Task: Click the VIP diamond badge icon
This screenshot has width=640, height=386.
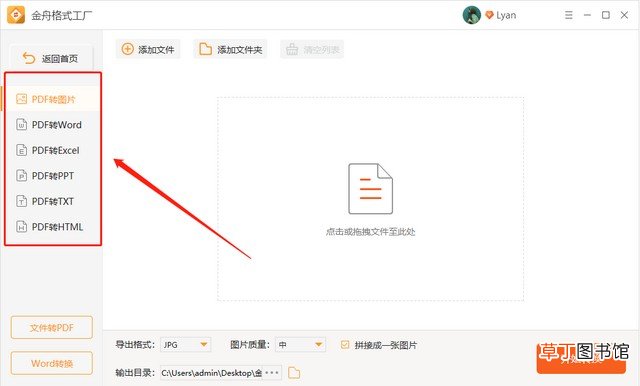Action: click(489, 15)
